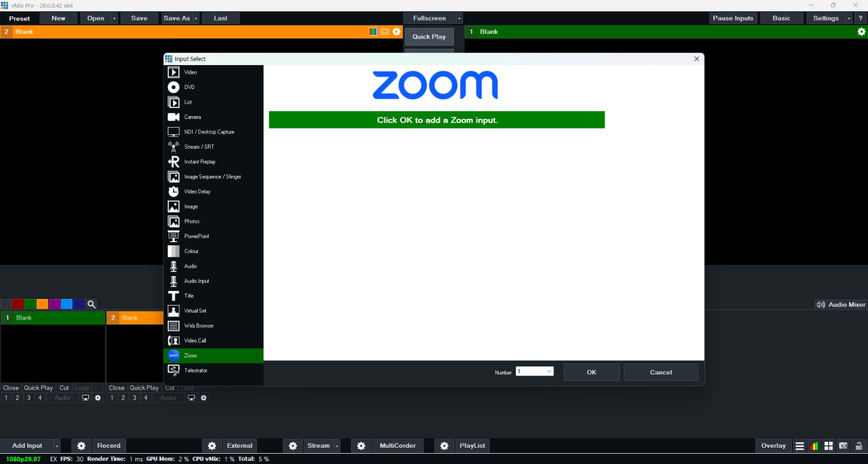The width and height of the screenshot is (868, 464).
Task: Select red category colour swatch
Action: click(x=17, y=304)
